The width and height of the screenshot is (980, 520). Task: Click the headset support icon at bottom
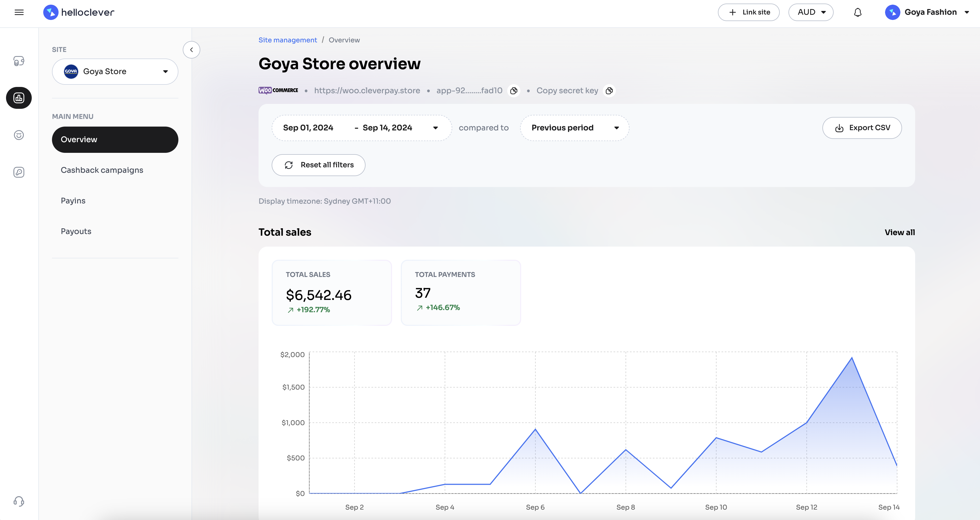point(19,501)
